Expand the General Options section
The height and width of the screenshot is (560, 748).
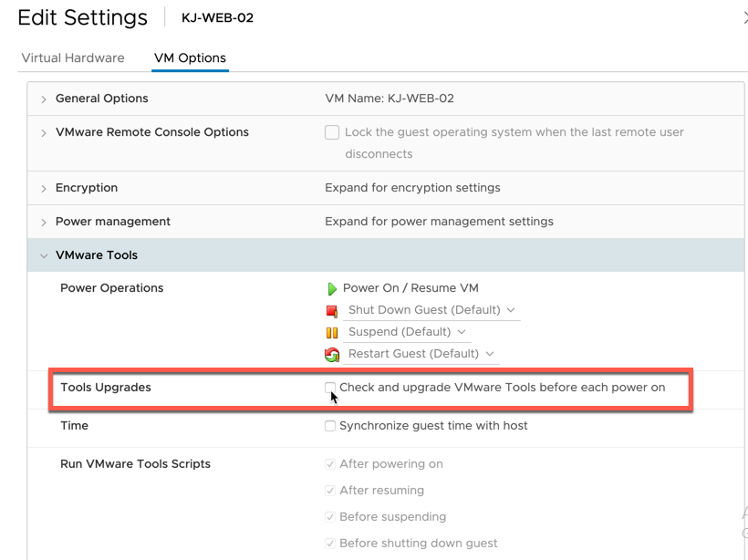click(x=44, y=98)
